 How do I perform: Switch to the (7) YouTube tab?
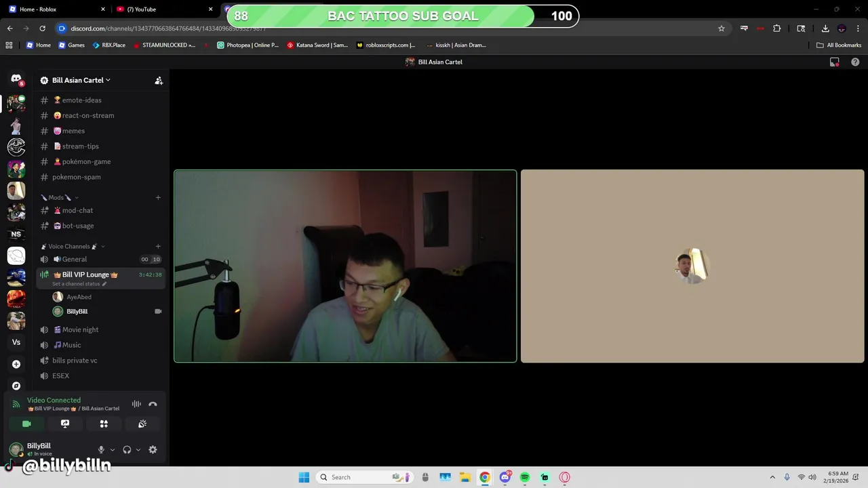(x=164, y=9)
